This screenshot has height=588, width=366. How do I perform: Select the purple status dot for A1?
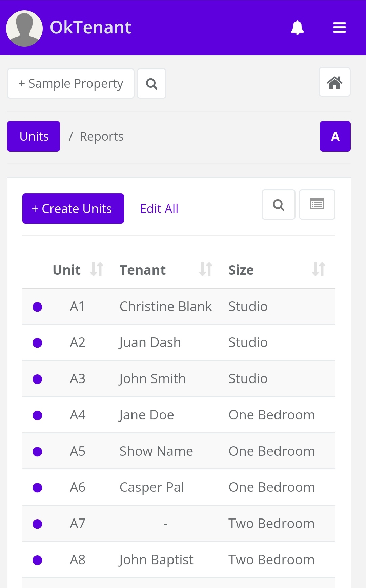tap(37, 307)
